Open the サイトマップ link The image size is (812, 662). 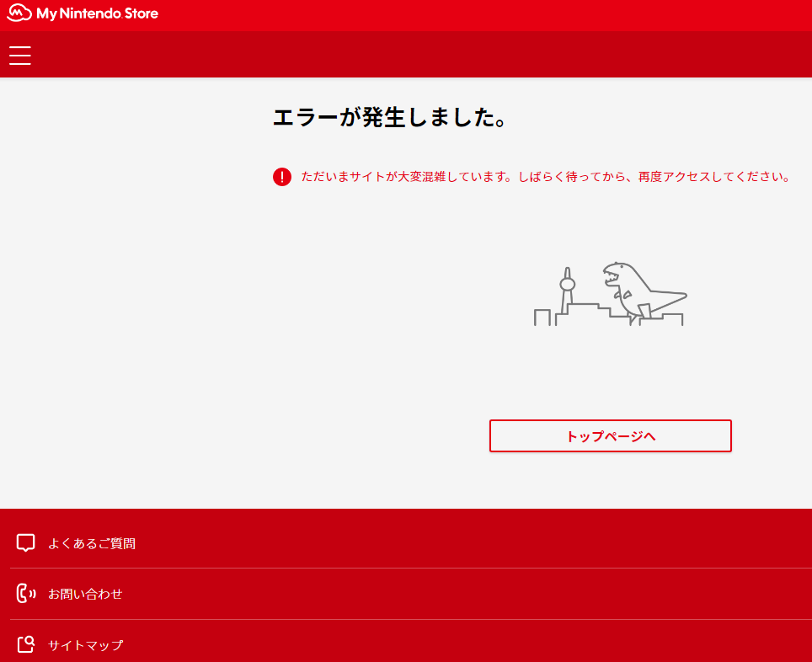pos(85,645)
